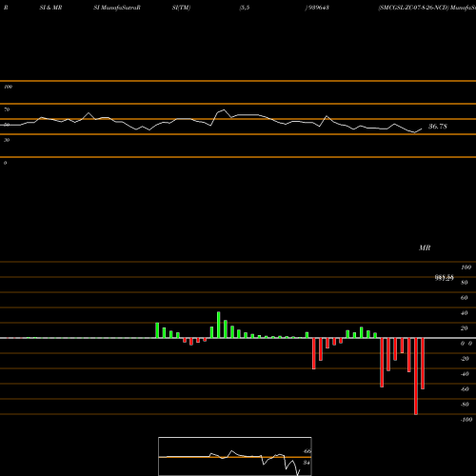Click the 100 label on RSI axis
The width and height of the screenshot is (476, 476).
pyautogui.click(x=9, y=87)
